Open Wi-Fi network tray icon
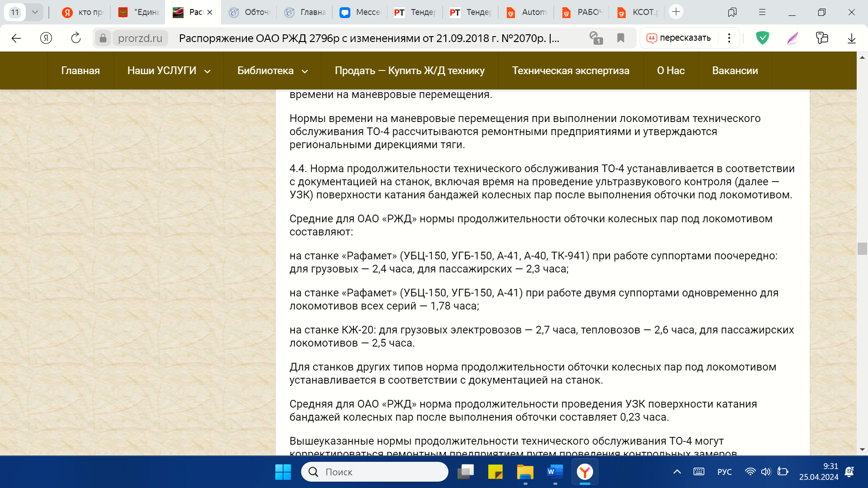The image size is (868, 488). click(x=750, y=472)
